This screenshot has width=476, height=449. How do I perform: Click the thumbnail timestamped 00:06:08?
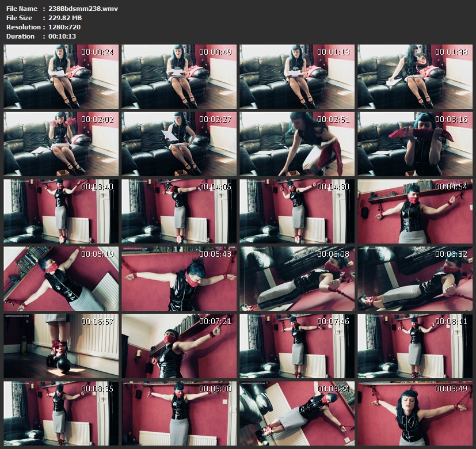(x=297, y=279)
